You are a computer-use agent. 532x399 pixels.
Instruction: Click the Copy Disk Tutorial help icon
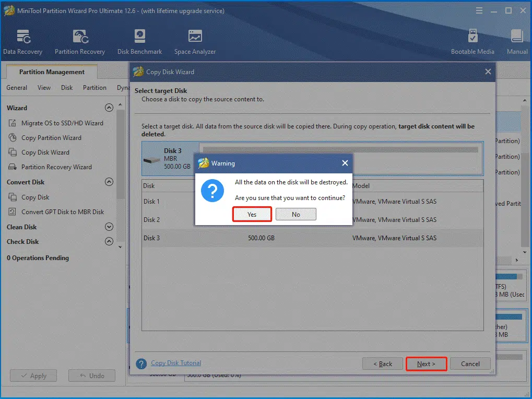[141, 363]
